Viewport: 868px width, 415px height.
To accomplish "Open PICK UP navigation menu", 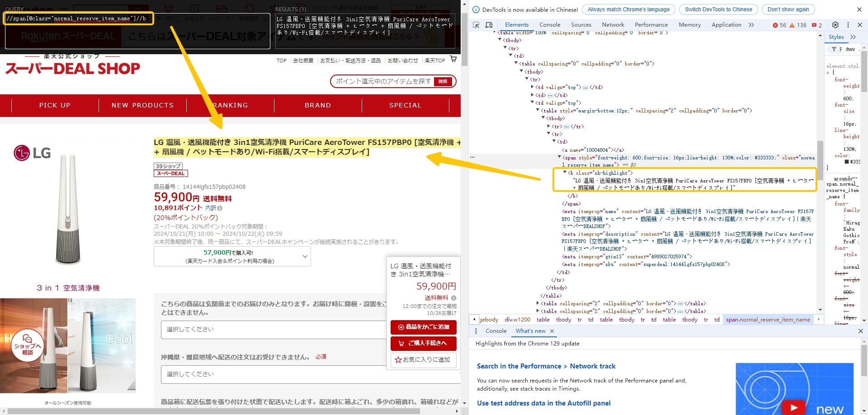I will coord(55,105).
